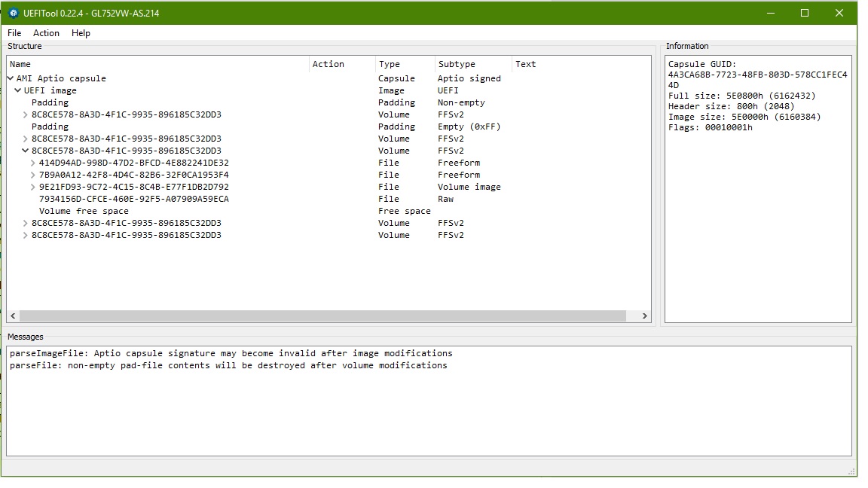Collapse the UEFI image tree node
This screenshot has height=488, width=868.
[18, 90]
